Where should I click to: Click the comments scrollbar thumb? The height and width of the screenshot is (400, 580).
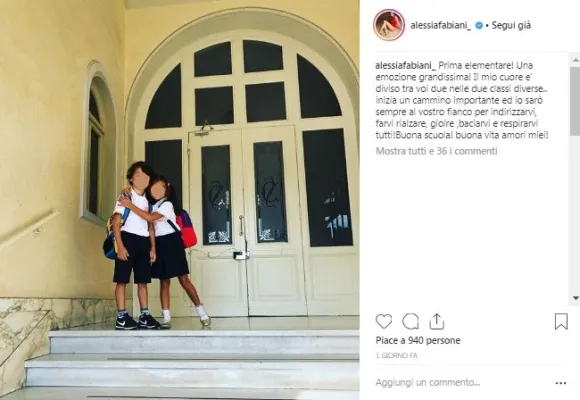point(575,101)
